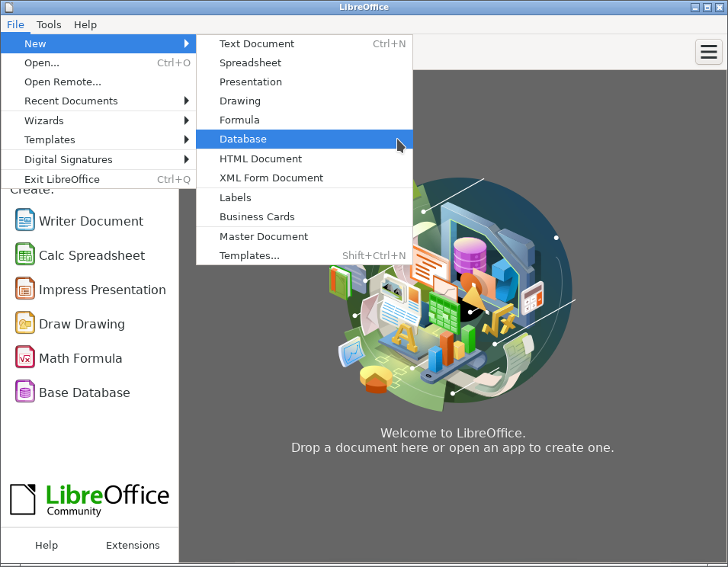Click the Writer Document icon
Image resolution: width=728 pixels, height=567 pixels.
pyautogui.click(x=25, y=220)
